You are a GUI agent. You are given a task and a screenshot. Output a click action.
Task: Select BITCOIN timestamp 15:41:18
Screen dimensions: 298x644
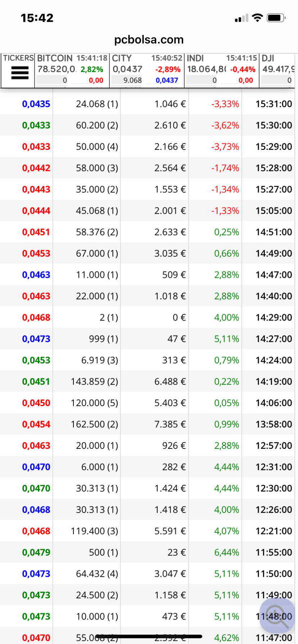(92, 58)
